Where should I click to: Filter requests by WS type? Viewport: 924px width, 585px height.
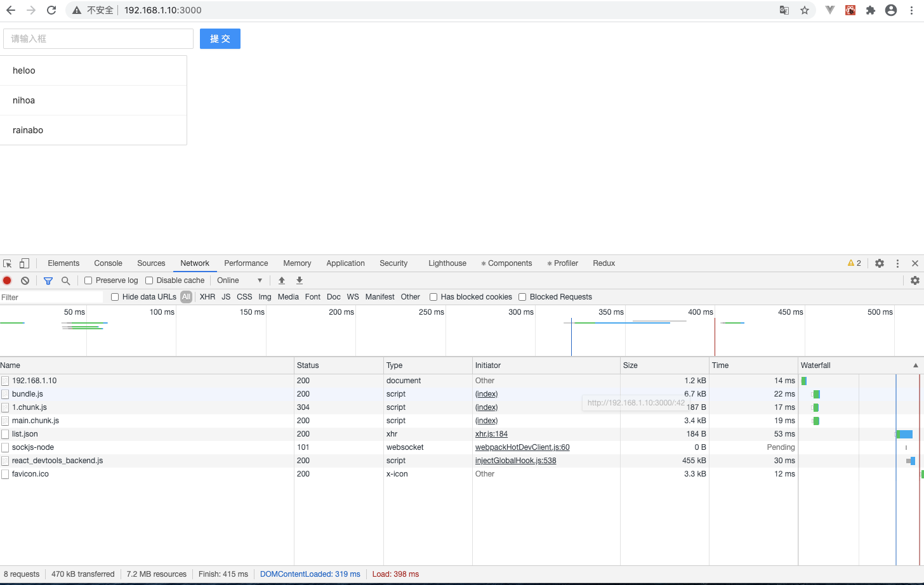(353, 297)
